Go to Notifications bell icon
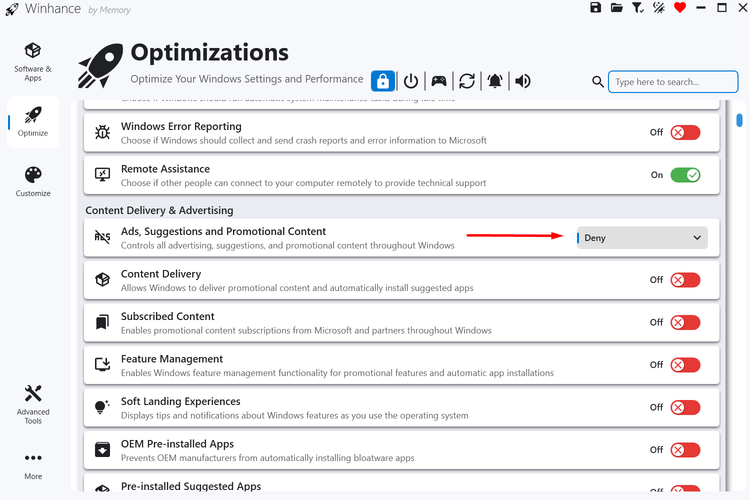The width and height of the screenshot is (750, 500). pos(495,81)
